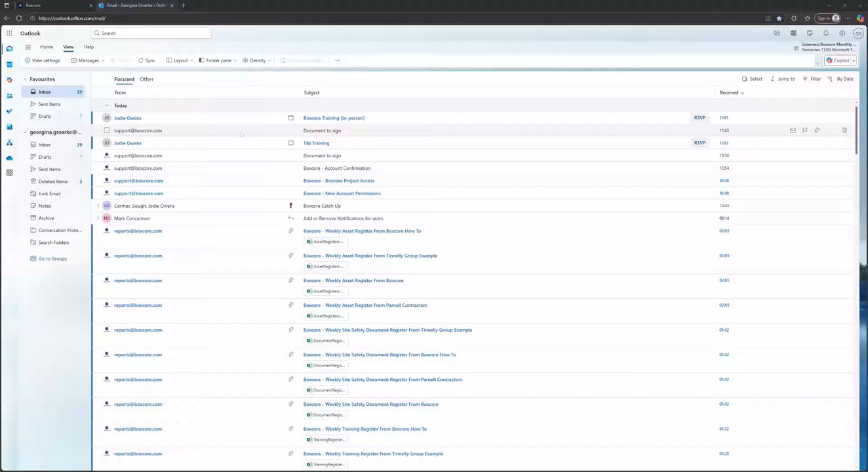
Task: Open the Layout dropdown in ribbon
Action: point(180,60)
